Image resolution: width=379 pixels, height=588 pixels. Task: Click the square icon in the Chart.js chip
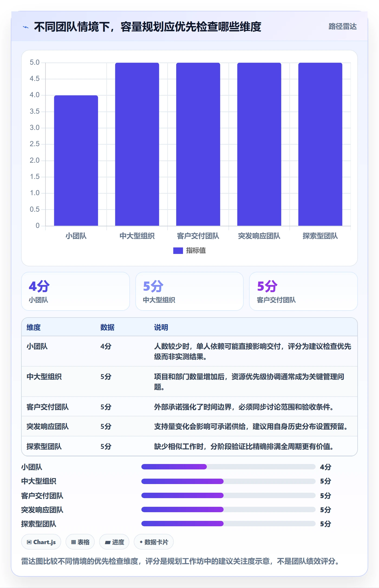29,542
